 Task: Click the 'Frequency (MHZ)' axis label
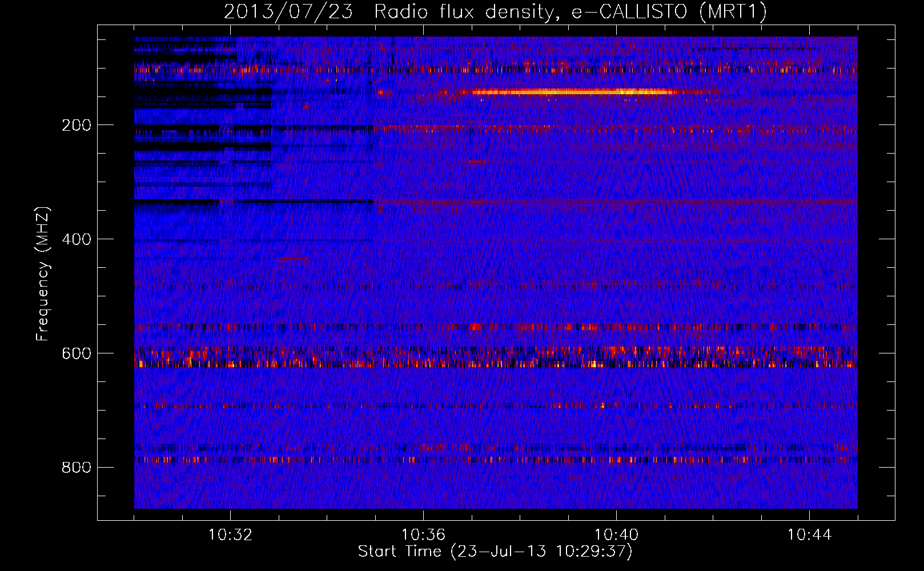43,274
